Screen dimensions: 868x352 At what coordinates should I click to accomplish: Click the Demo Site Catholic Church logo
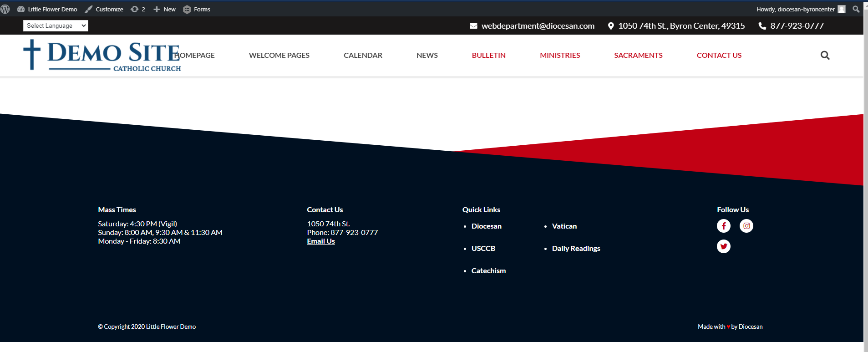pos(102,56)
